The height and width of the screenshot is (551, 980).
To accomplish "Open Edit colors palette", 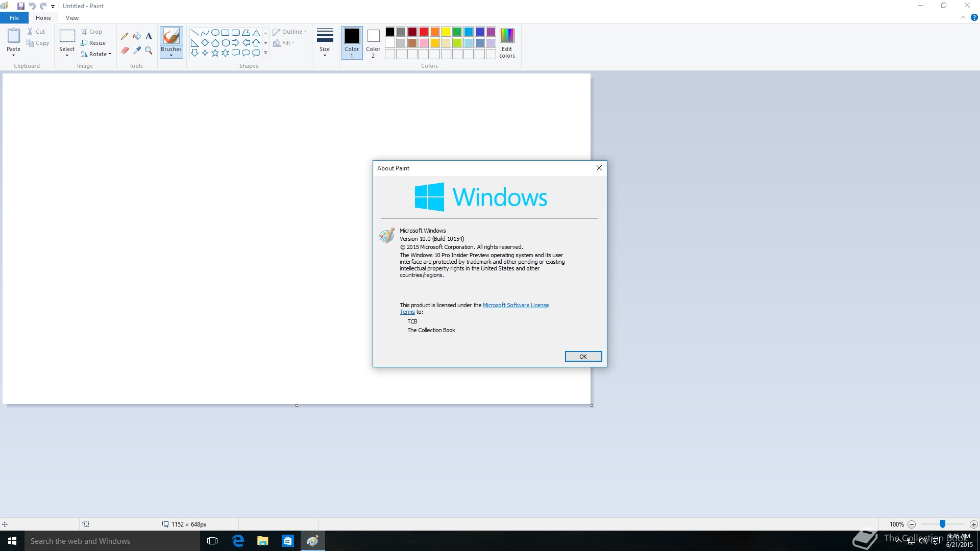I will (507, 43).
